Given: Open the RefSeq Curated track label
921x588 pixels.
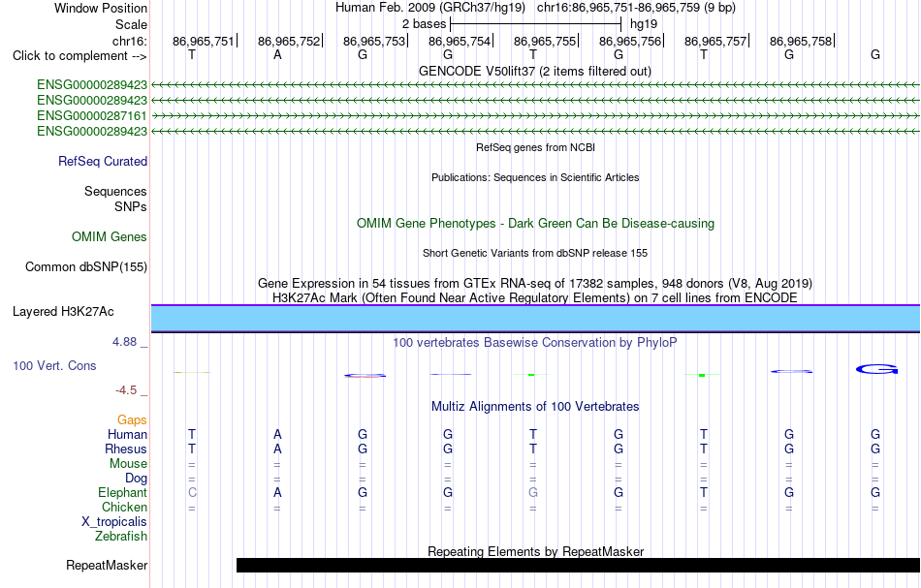Looking at the screenshot, I should (103, 162).
